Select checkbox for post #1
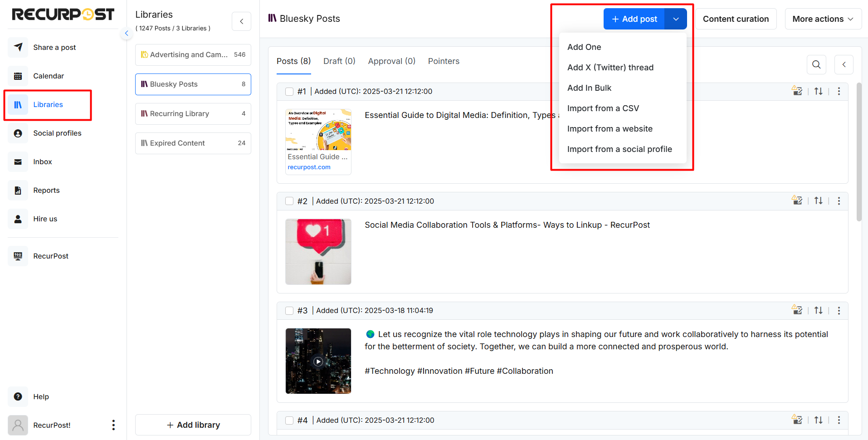 (289, 92)
